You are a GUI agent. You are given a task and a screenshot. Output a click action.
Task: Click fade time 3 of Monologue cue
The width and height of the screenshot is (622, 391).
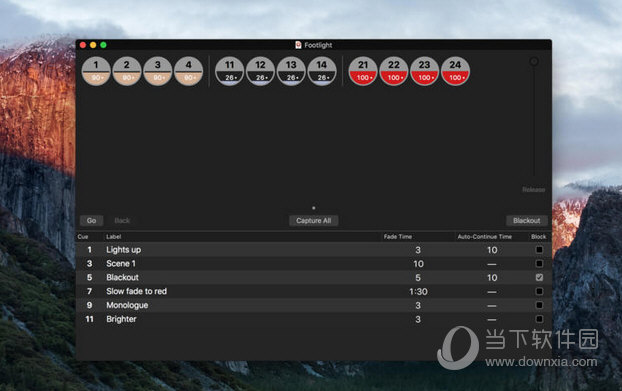point(418,305)
